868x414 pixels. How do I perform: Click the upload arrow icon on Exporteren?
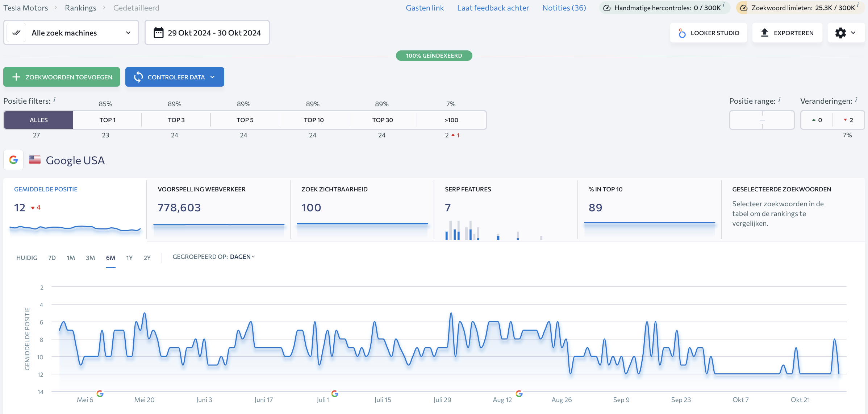[765, 33]
